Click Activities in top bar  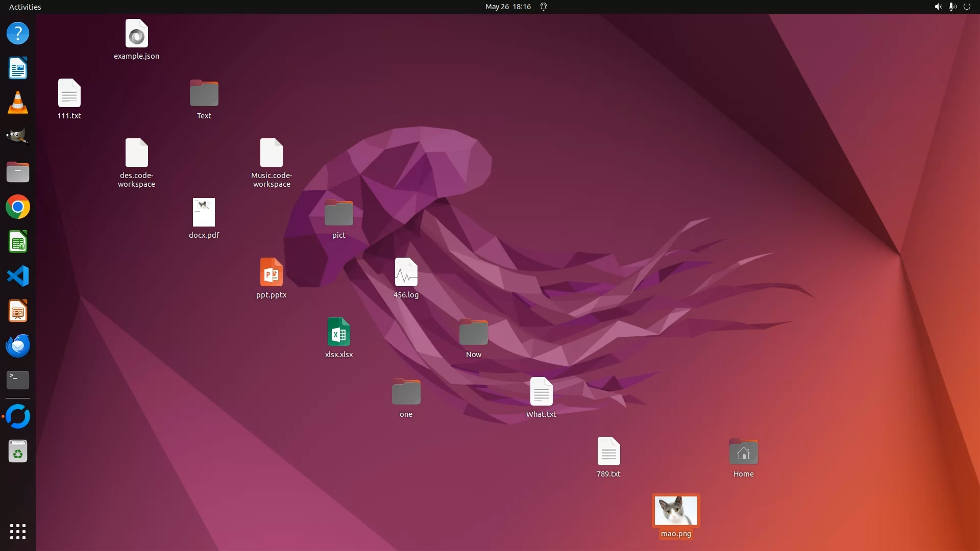coord(25,7)
